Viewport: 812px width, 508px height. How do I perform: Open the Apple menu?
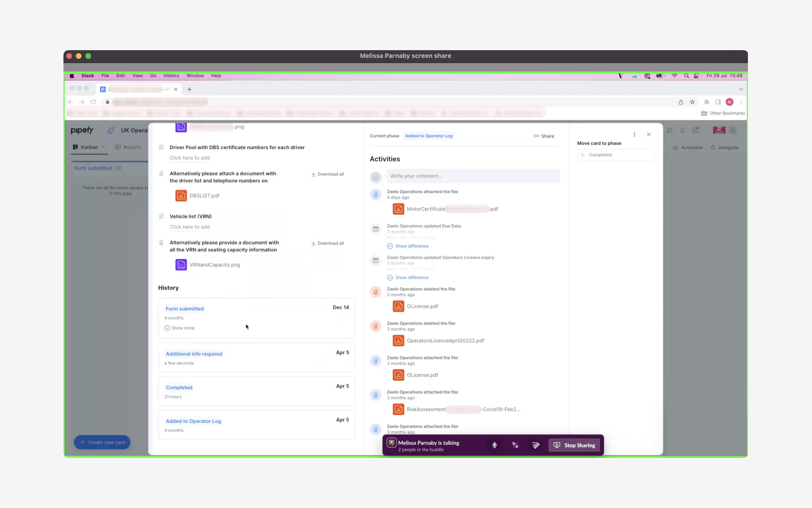click(x=72, y=76)
